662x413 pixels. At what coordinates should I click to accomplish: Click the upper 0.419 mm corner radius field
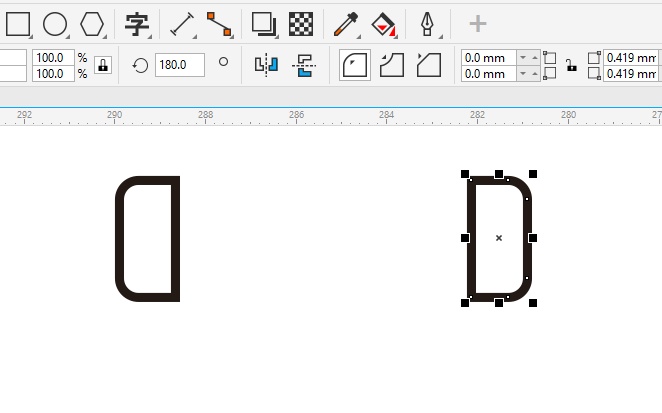pos(631,57)
